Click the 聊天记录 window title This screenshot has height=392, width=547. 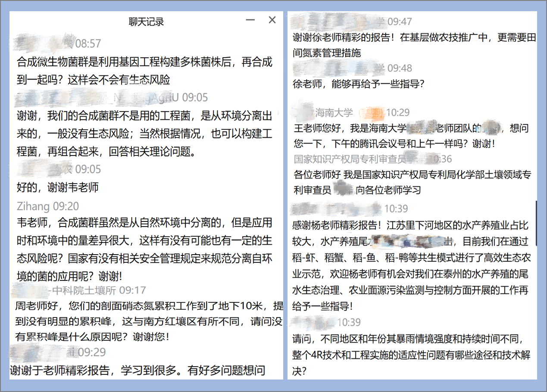pyautogui.click(x=146, y=22)
